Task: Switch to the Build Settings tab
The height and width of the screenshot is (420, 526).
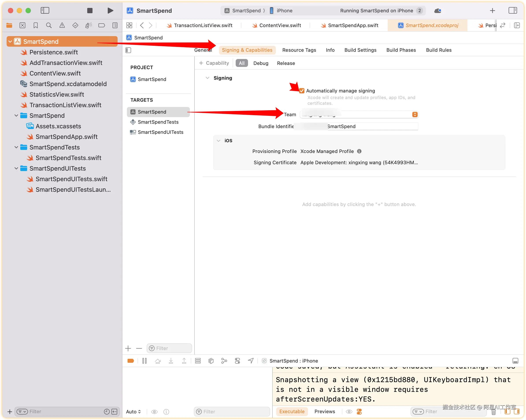Action: coord(360,50)
